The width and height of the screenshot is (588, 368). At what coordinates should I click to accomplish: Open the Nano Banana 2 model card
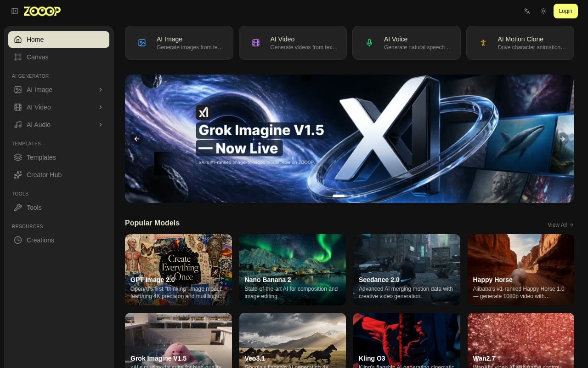[x=293, y=270]
